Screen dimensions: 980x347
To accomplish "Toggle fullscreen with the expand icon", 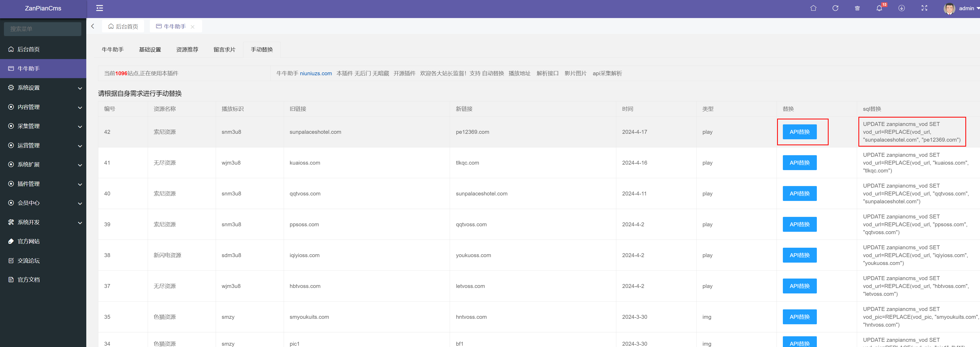I will pos(924,8).
